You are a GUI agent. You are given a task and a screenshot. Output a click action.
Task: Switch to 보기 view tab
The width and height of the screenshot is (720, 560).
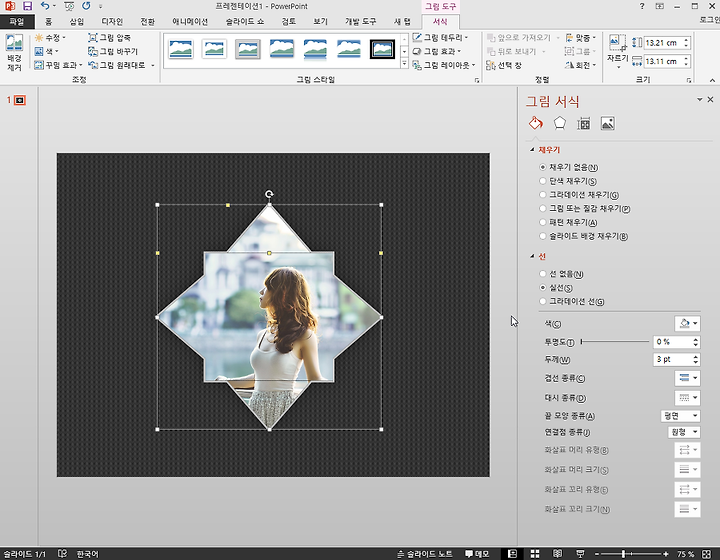click(321, 22)
